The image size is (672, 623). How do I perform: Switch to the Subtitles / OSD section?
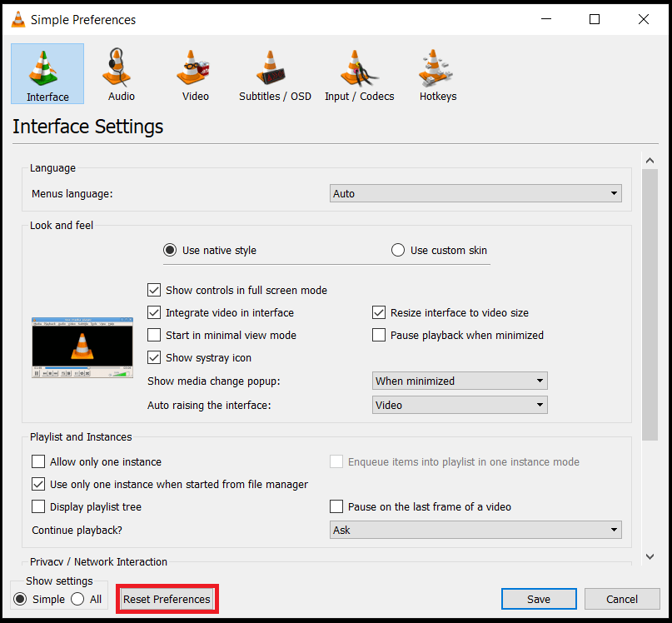[x=275, y=73]
